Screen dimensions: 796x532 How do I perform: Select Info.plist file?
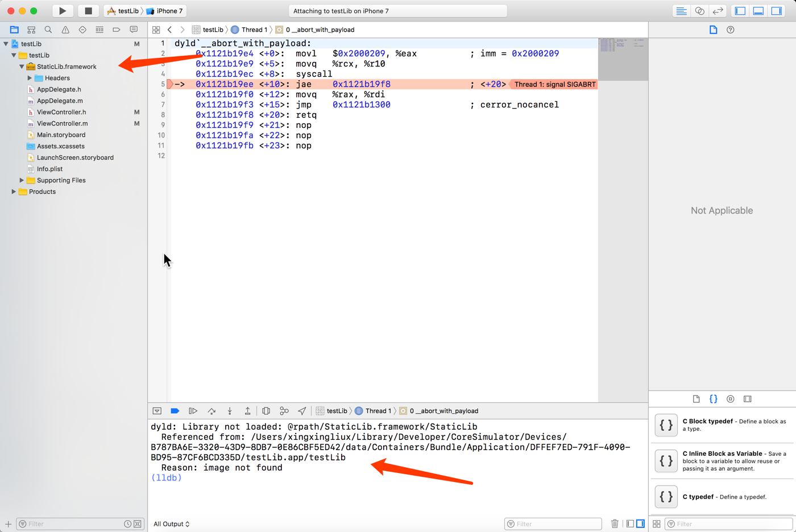[49, 169]
